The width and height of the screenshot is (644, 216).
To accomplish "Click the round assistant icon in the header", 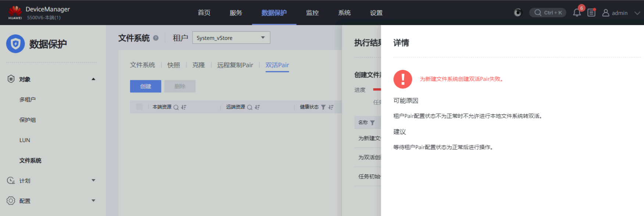I will point(518,13).
